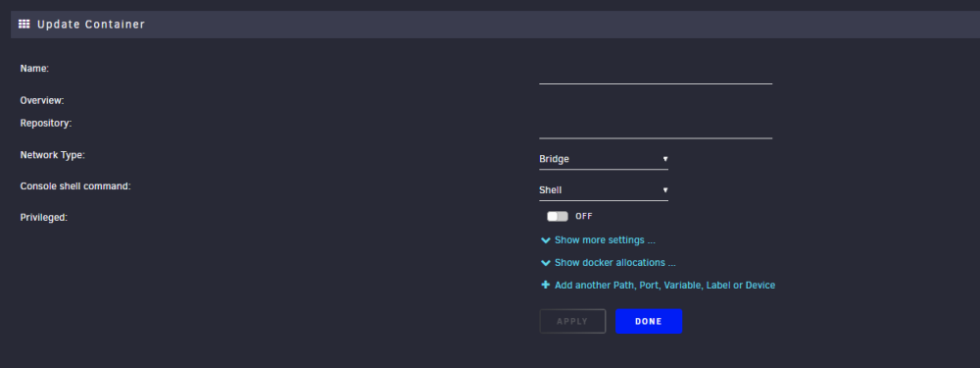Click the Overview: label

pos(42,100)
